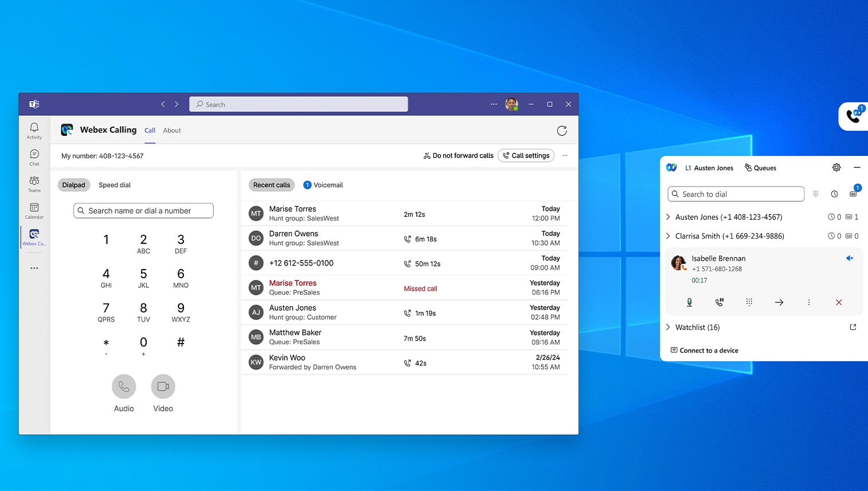Open Chat in the Teams sidebar
This screenshot has width=868, height=491.
[34, 158]
